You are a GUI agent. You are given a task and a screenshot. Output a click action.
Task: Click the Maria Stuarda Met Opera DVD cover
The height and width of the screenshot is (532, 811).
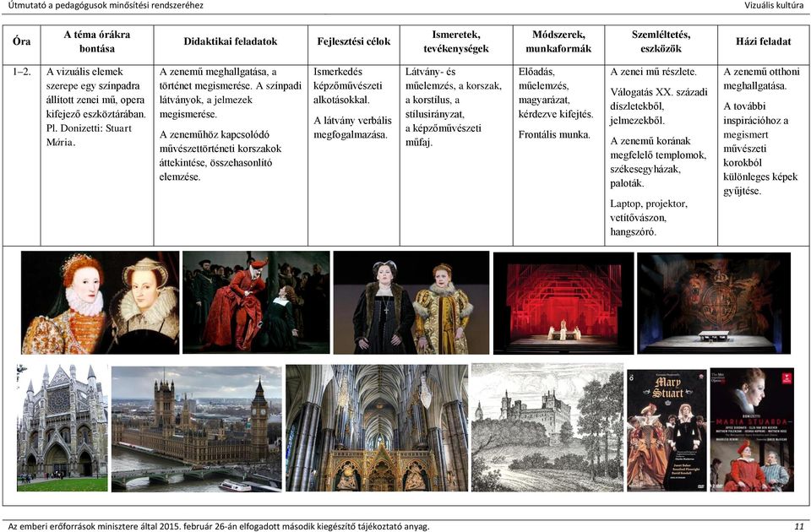tap(752, 430)
